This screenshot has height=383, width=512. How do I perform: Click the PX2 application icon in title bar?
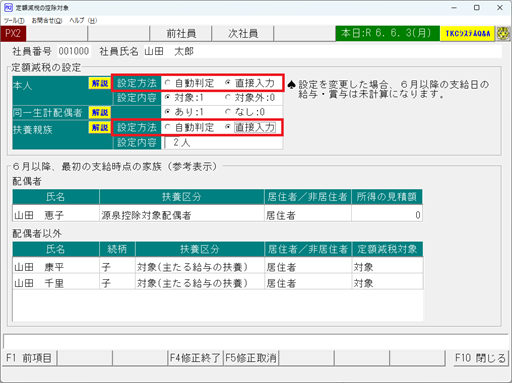coord(8,7)
